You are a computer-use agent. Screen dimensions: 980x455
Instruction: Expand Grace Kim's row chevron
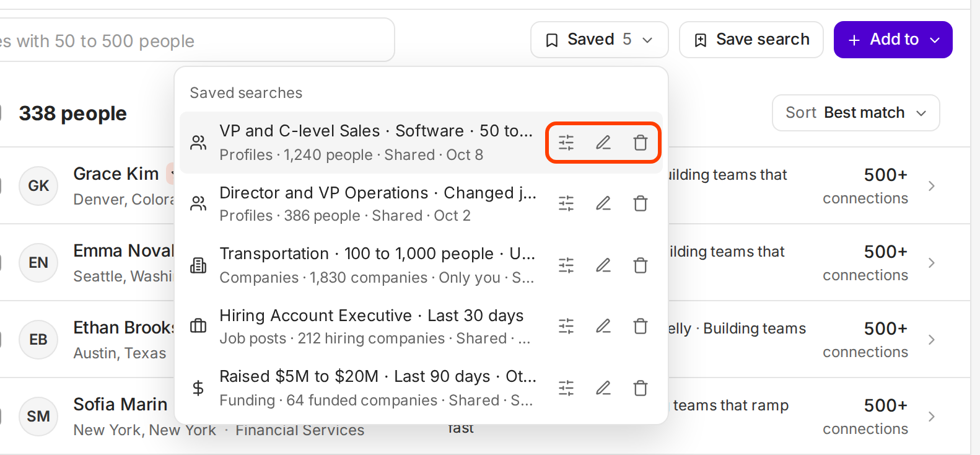[x=932, y=186]
